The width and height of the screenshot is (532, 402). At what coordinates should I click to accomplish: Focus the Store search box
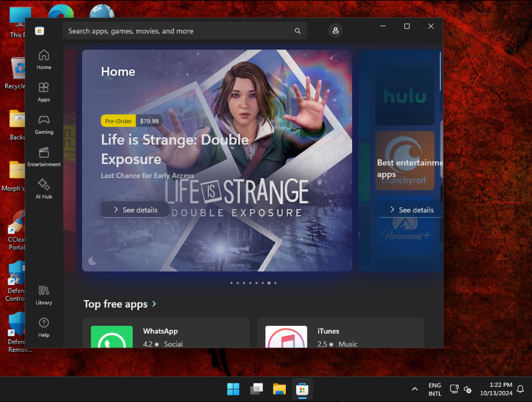pyautogui.click(x=185, y=31)
